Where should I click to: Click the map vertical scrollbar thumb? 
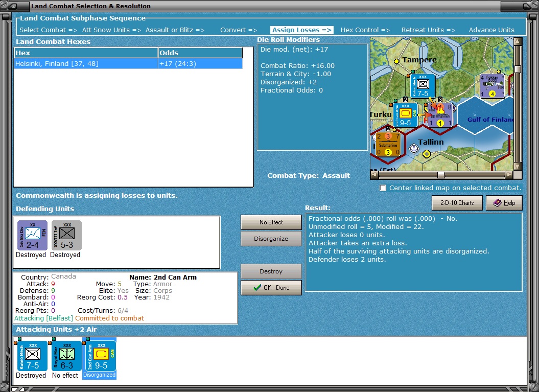(x=518, y=69)
